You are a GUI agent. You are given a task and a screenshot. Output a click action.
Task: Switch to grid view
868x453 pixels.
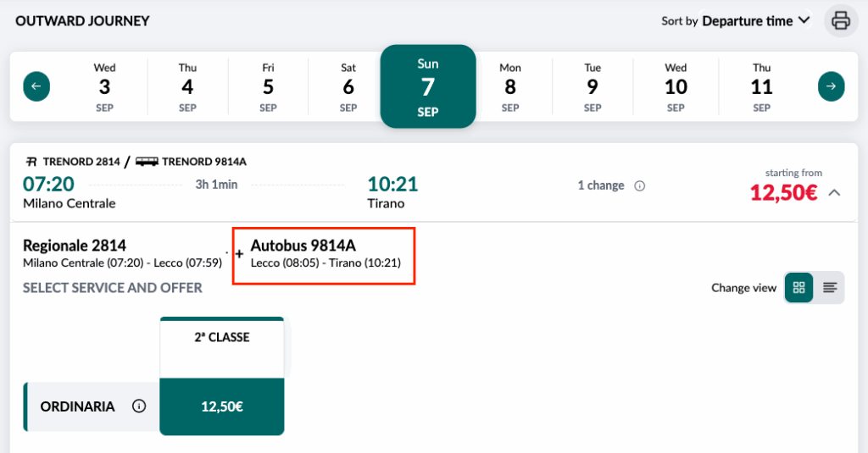pos(798,288)
